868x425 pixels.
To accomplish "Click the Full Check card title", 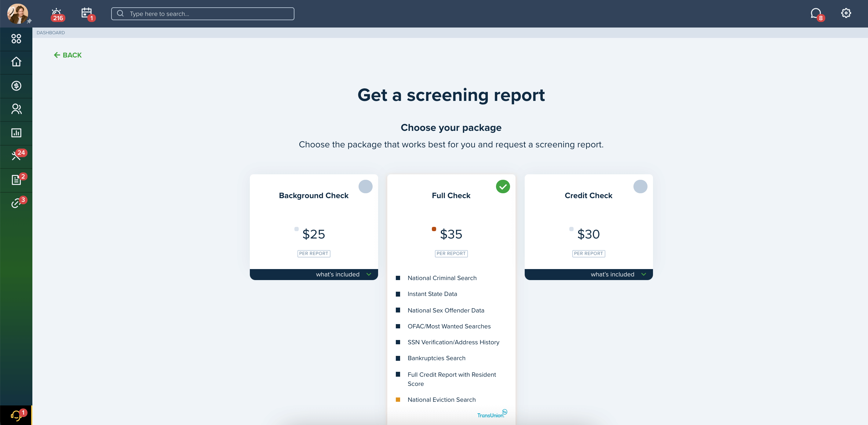I will tap(451, 196).
